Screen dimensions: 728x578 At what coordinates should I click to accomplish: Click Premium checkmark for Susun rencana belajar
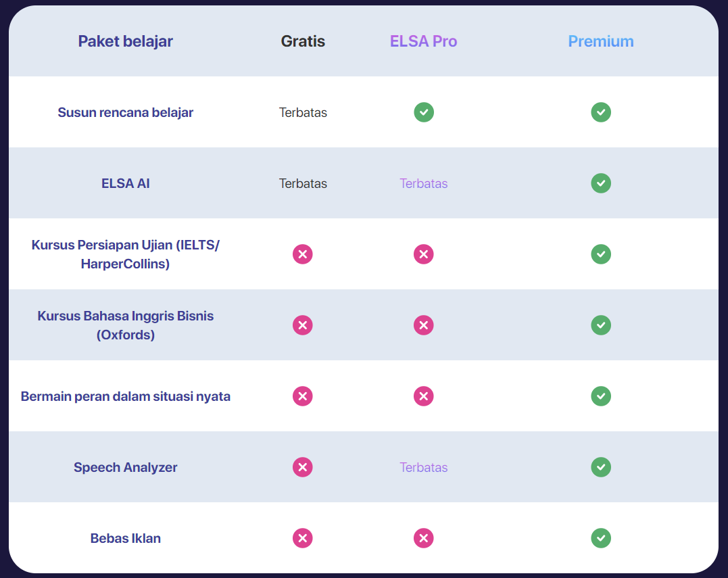click(x=601, y=112)
